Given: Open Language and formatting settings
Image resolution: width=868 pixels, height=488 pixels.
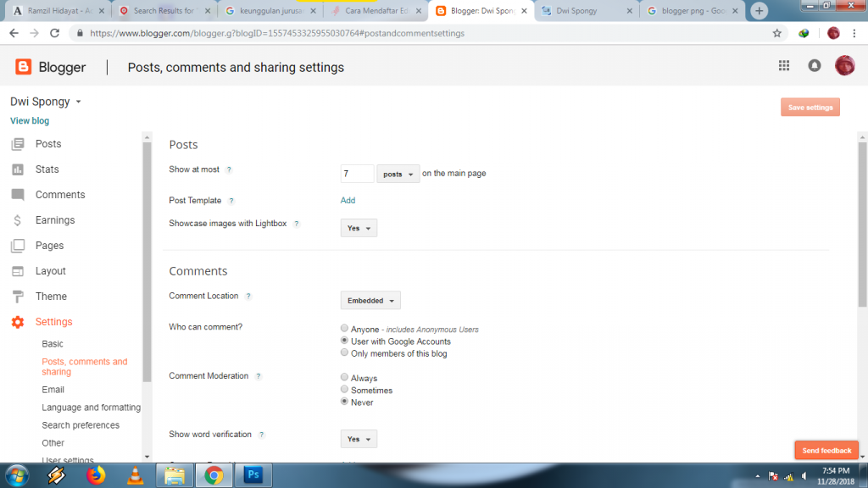Looking at the screenshot, I should tap(92, 408).
